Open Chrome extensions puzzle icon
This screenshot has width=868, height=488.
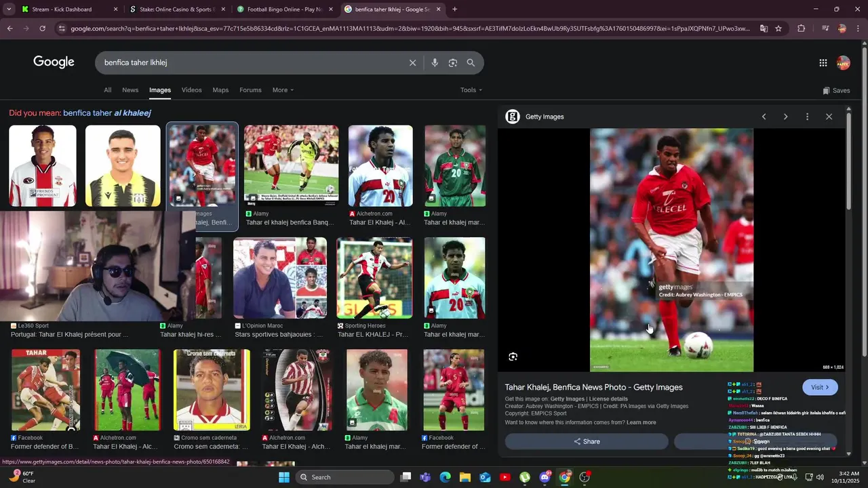pos(802,28)
